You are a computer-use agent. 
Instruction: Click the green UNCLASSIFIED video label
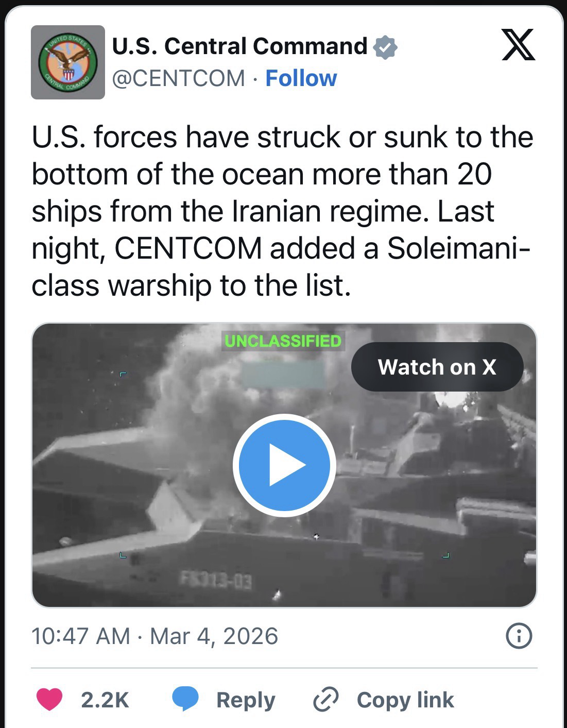click(283, 341)
